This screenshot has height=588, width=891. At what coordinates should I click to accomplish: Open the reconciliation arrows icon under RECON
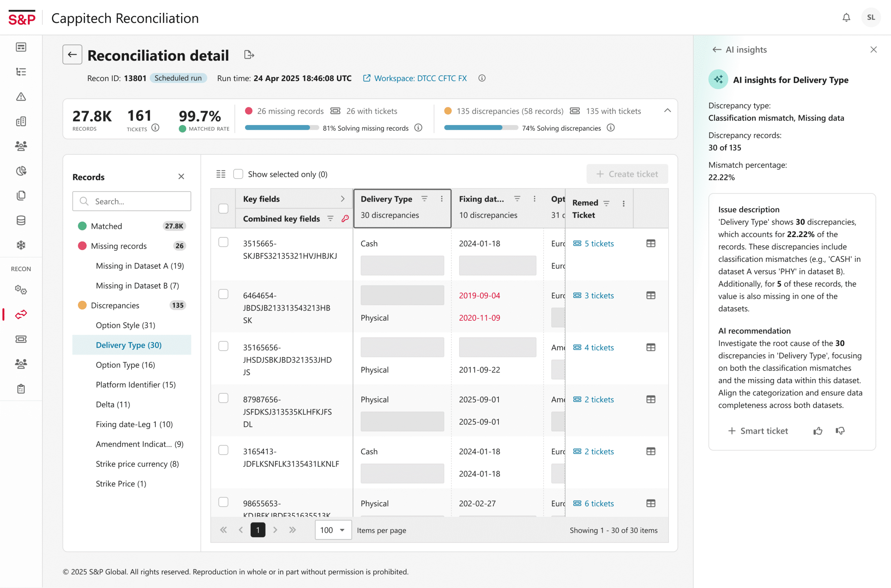coord(21,314)
